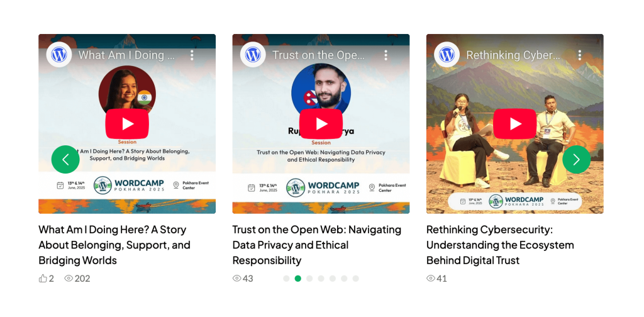
Task: Click the thumbs-up icon with 2 likes
Action: [x=43, y=279]
